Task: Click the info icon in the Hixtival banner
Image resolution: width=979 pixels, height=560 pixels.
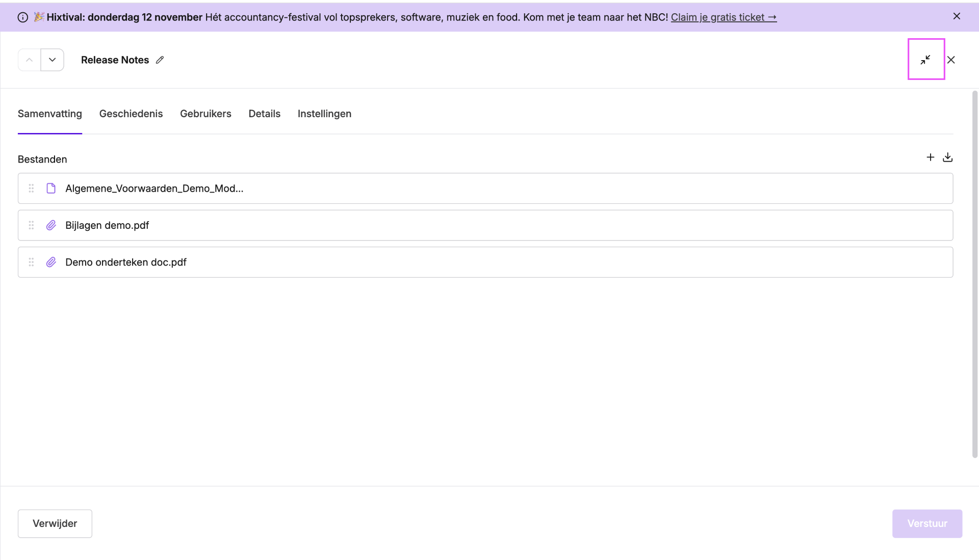Action: (23, 17)
